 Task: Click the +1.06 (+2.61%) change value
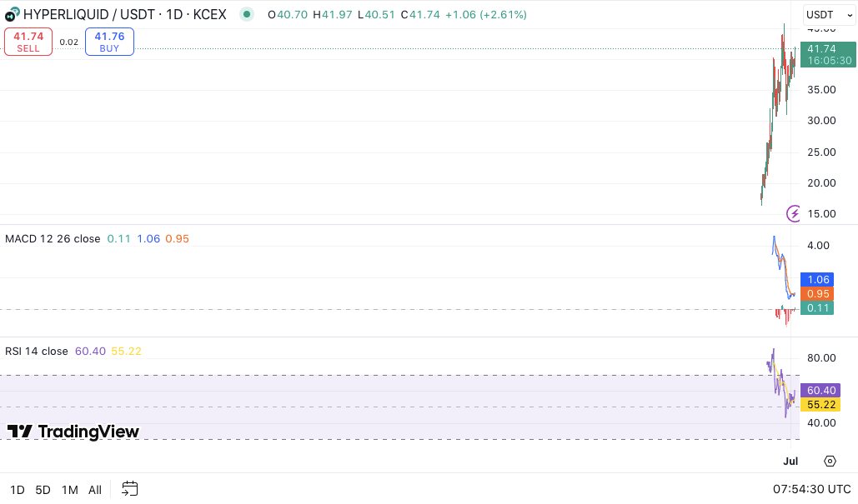[x=486, y=15]
